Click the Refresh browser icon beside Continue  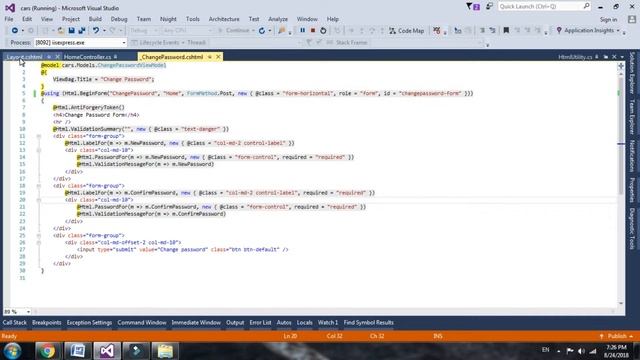(262, 31)
